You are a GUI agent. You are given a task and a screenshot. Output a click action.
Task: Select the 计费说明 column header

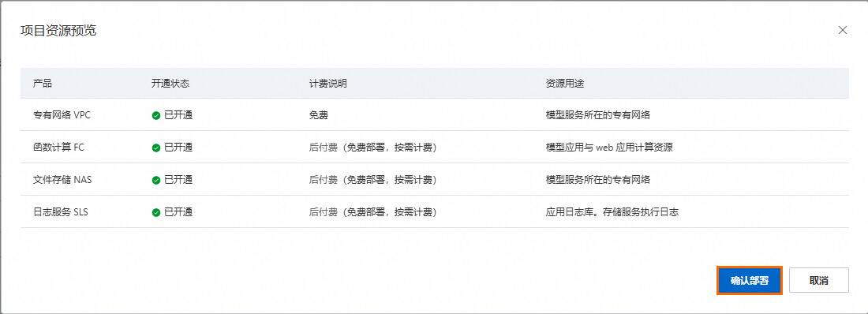pos(327,84)
